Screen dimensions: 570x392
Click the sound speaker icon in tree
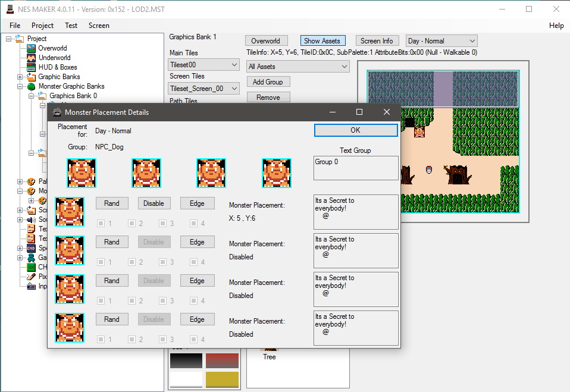[x=32, y=219]
